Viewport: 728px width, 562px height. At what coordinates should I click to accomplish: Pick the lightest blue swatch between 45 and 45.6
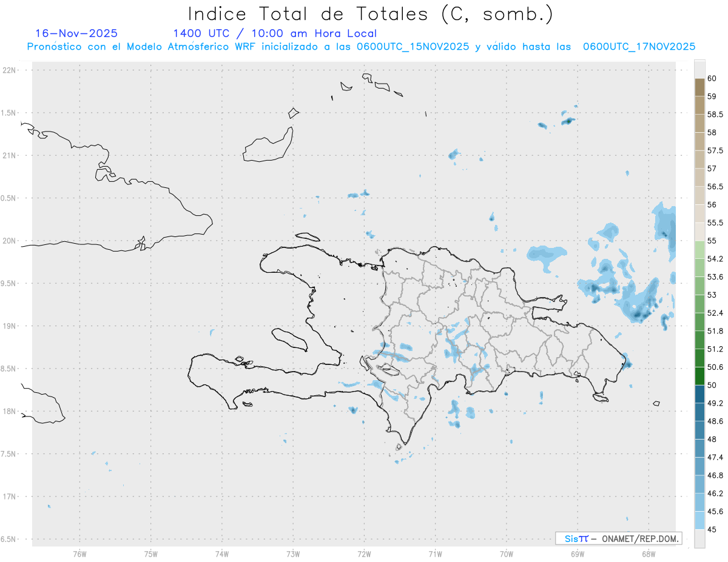[699, 520]
